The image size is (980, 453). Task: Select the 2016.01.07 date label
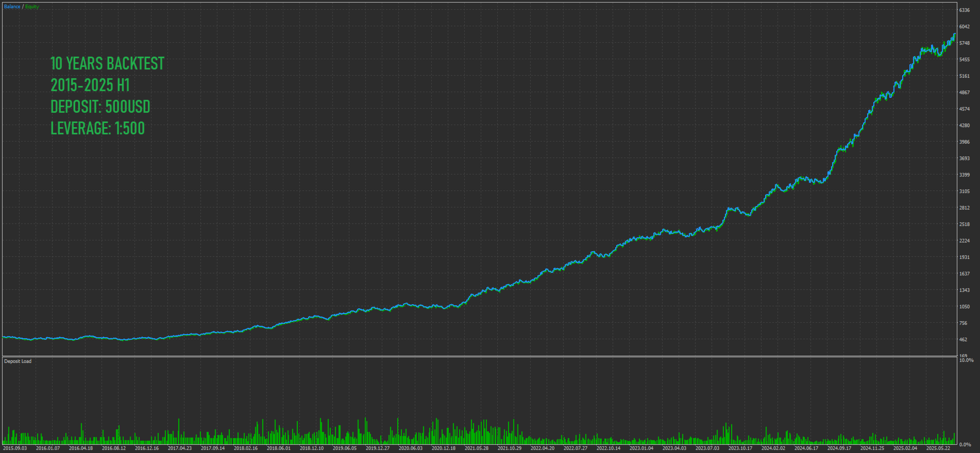(x=48, y=448)
